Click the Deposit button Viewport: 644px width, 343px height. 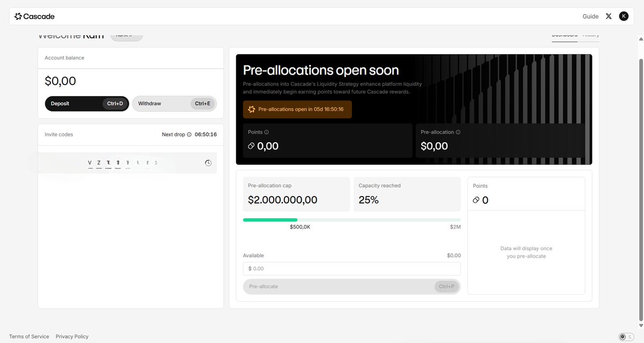click(x=87, y=104)
